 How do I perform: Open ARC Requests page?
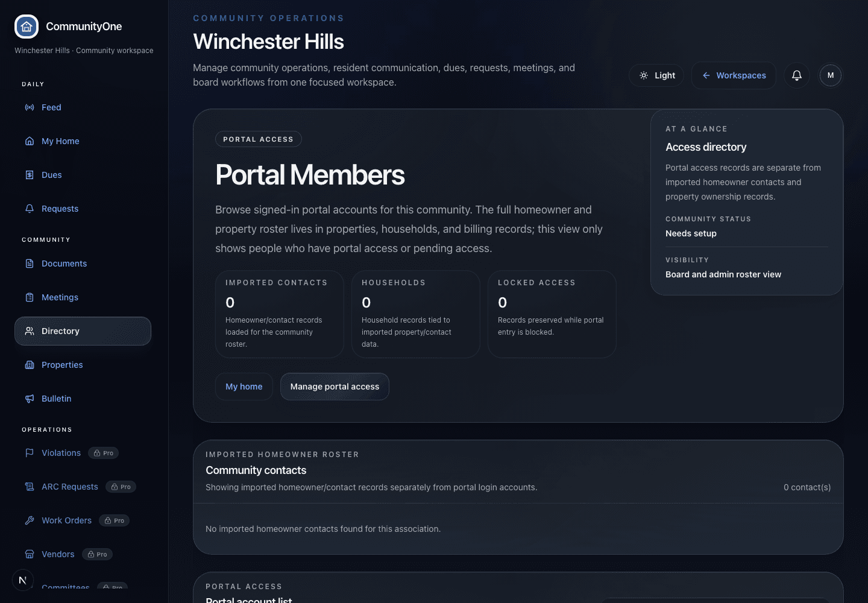pyautogui.click(x=69, y=487)
